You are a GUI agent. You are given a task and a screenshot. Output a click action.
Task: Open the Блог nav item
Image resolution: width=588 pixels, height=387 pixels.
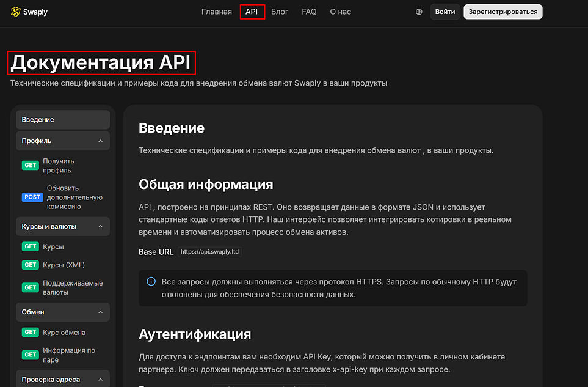(280, 12)
